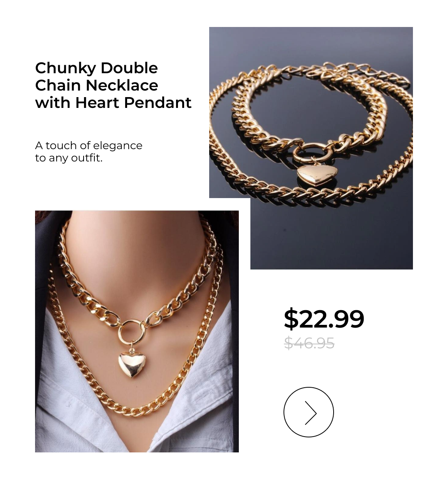This screenshot has width=448, height=479.
Task: Click the words "to any outfit."
Action: 69,158
